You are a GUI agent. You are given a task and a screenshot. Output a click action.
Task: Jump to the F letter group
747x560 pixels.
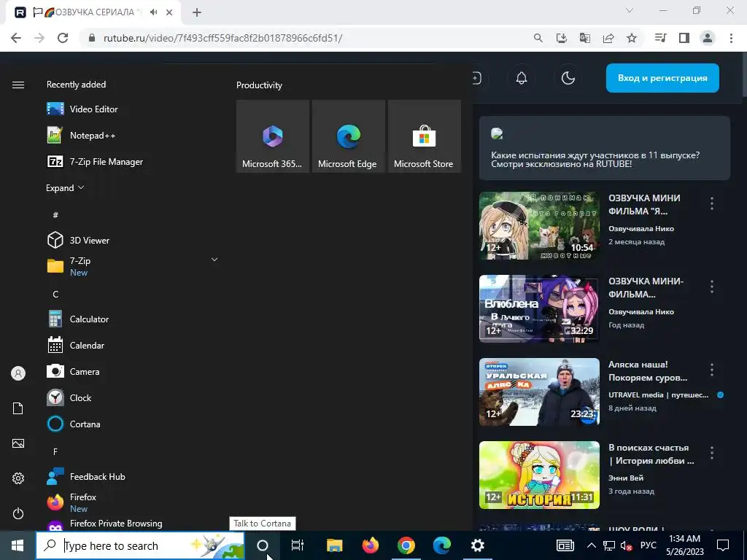[55, 451]
